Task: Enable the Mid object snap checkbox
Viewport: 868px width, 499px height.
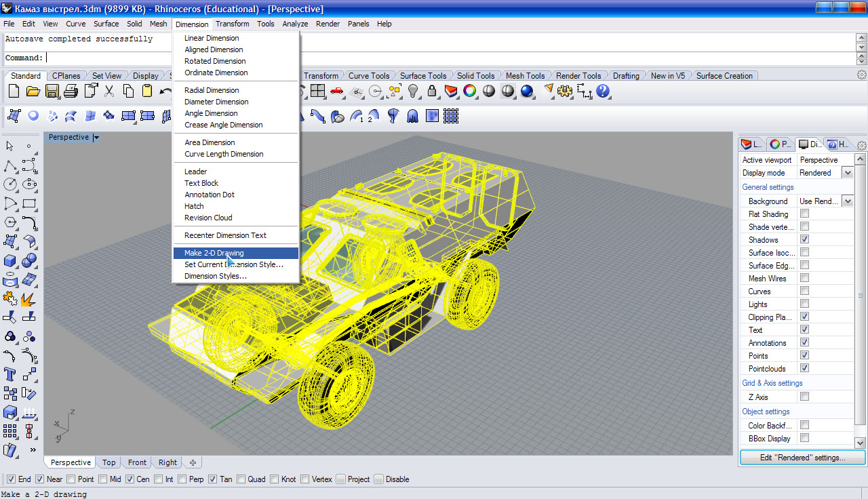Action: pyautogui.click(x=103, y=479)
